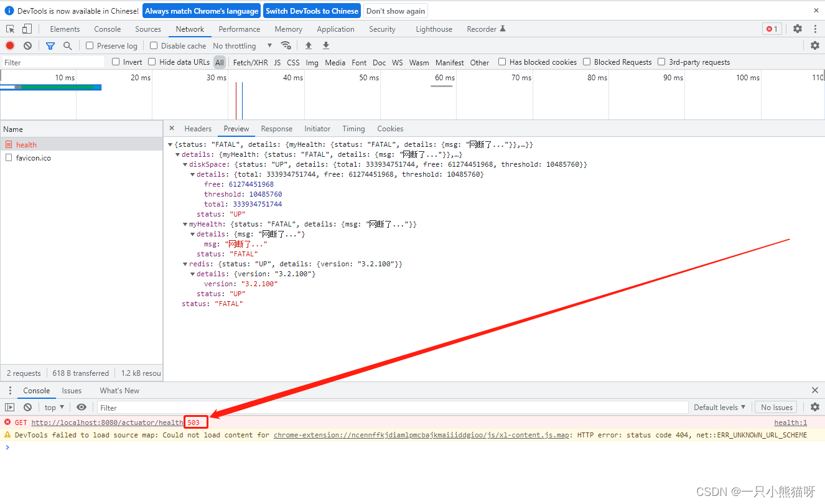The image size is (825, 504).
Task: Filter requests by Fetch/XHR
Action: point(250,62)
